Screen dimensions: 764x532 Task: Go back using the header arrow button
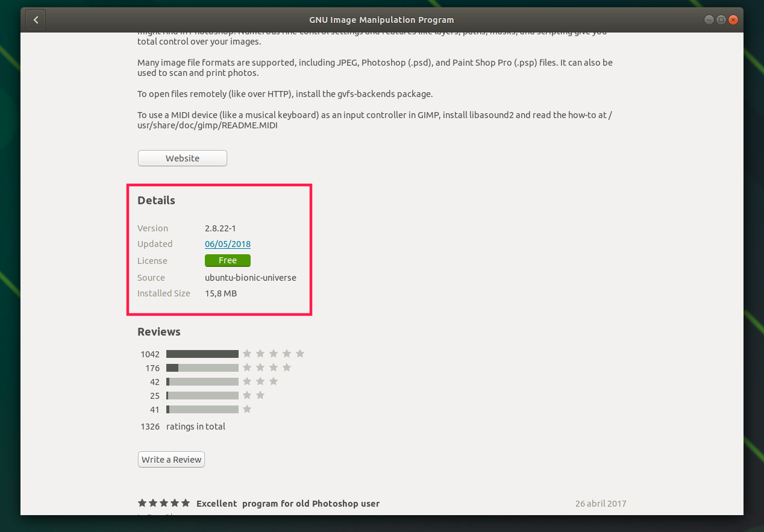pos(36,20)
